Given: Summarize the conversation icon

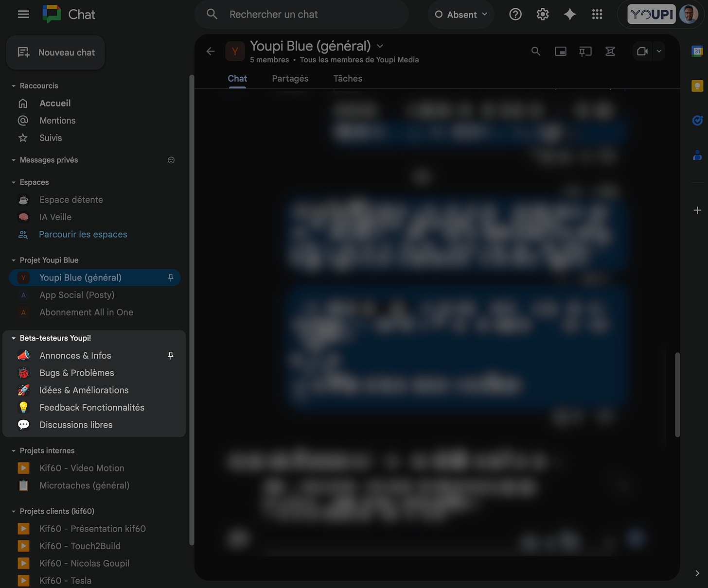Looking at the screenshot, I should pyautogui.click(x=610, y=51).
